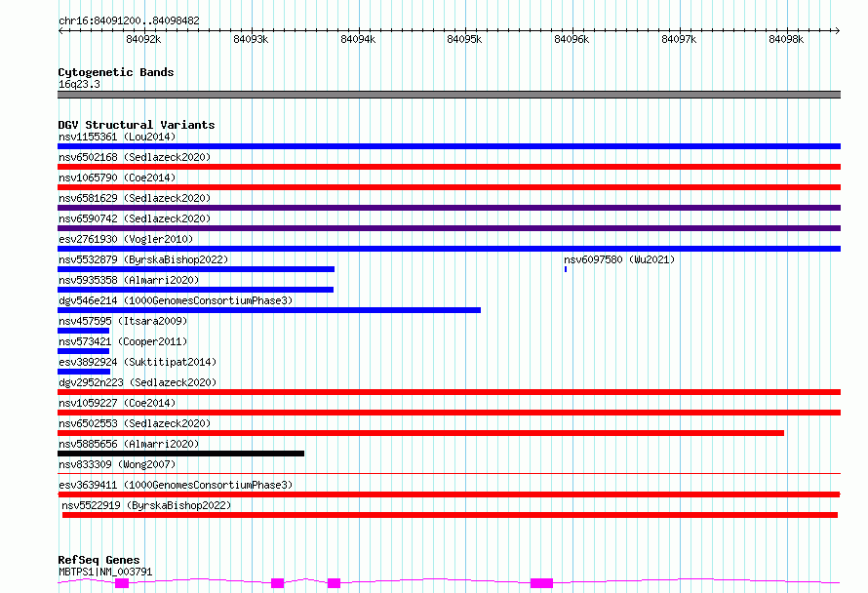Click the 84098k ruler label
This screenshot has height=593, width=868.
787,39
